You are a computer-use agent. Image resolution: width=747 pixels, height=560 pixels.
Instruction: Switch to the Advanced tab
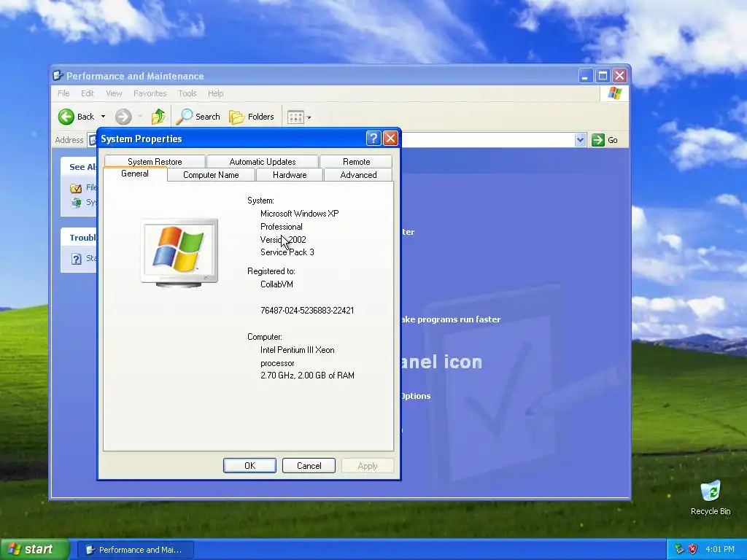358,175
